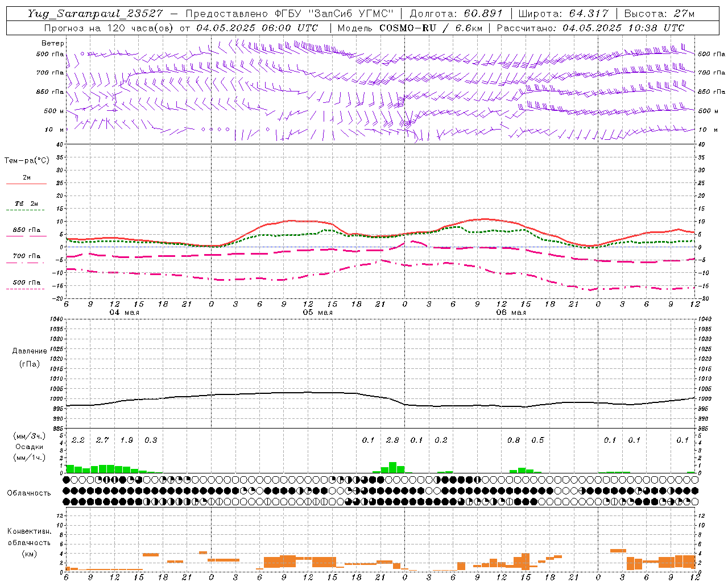Click the 850 гПа temperature legend entry
The height and width of the screenshot is (582, 728).
(27, 230)
